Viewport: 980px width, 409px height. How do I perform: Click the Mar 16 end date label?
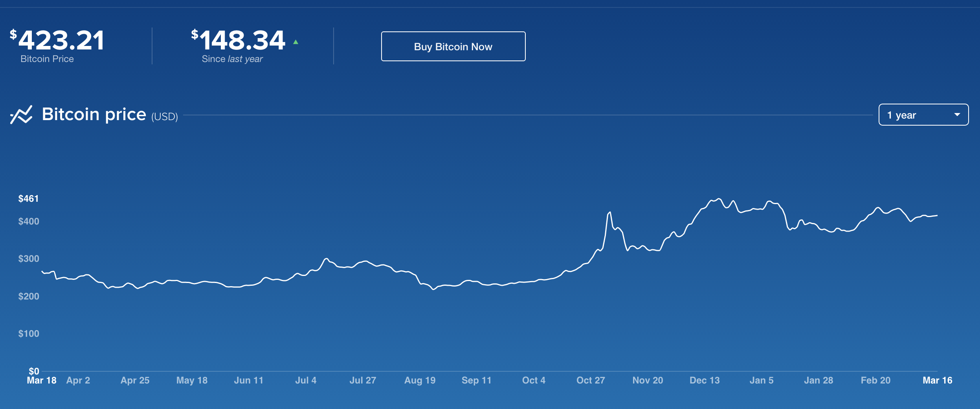(x=937, y=380)
